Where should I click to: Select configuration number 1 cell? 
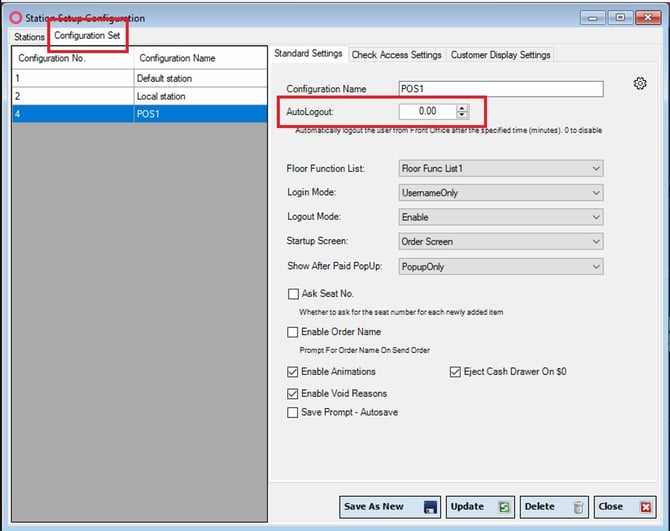[x=73, y=78]
